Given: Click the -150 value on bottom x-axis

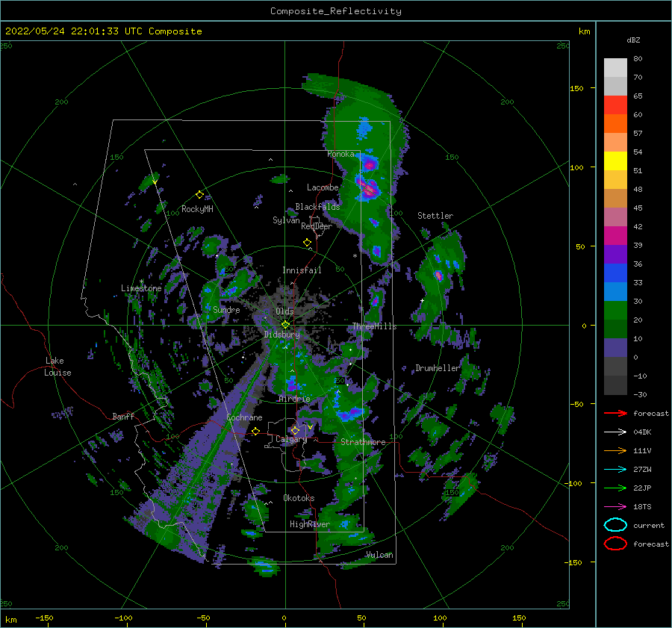Looking at the screenshot, I should 44,618.
